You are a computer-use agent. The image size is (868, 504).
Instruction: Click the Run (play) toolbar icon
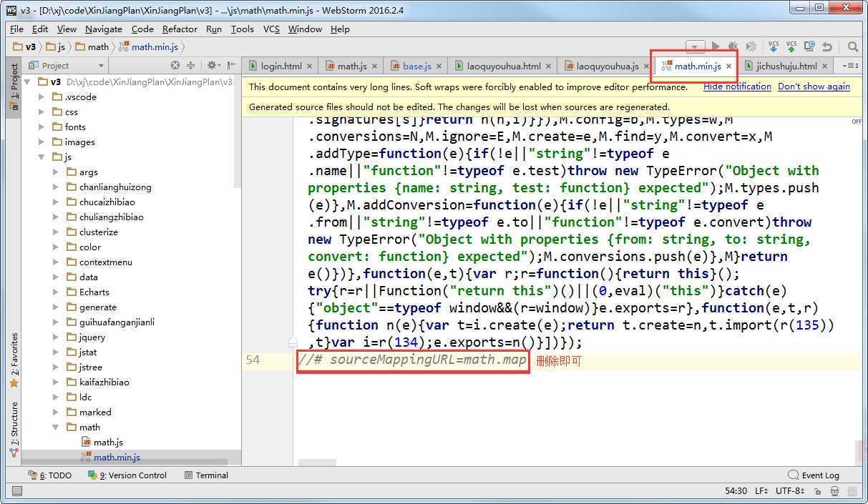[716, 46]
